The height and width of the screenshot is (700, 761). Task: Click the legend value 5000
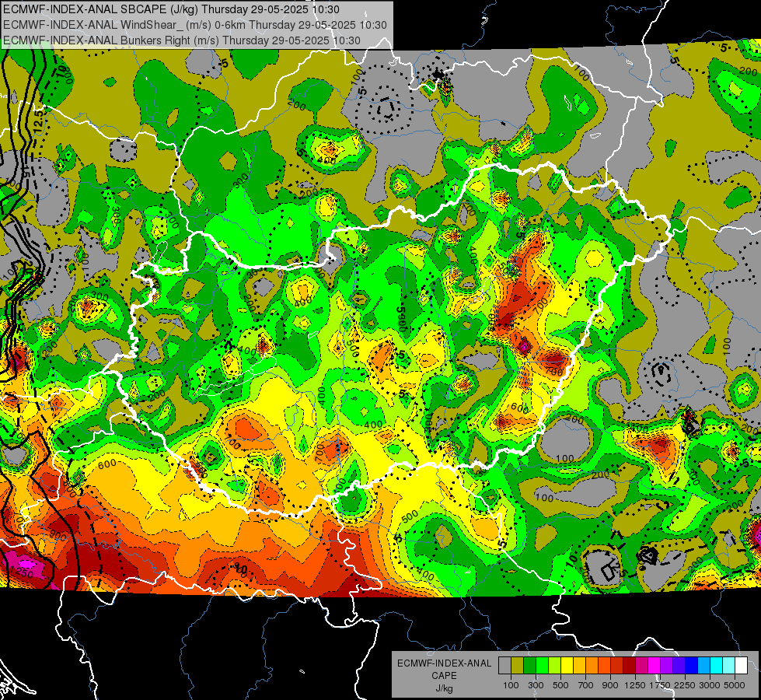(735, 685)
